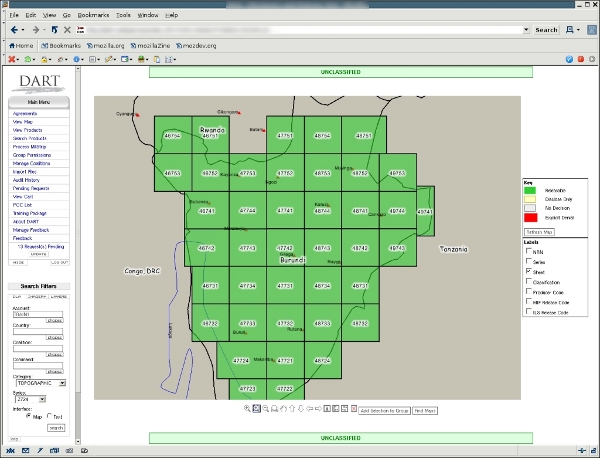This screenshot has width=600, height=458.
Task: Select the highlighted zoom box map tool
Action: [x=256, y=409]
